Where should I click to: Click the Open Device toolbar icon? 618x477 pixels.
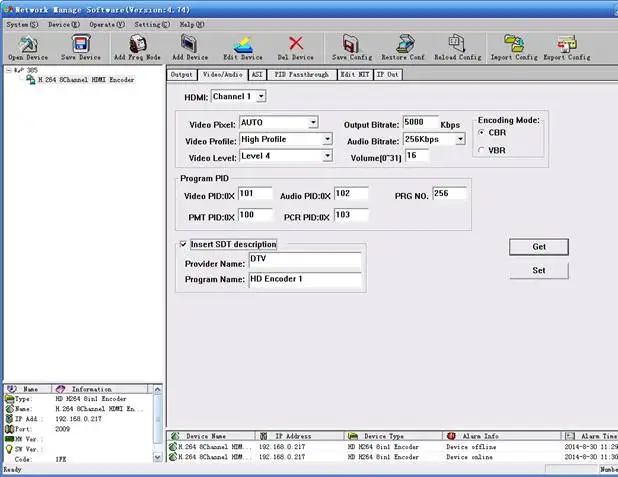[27, 44]
